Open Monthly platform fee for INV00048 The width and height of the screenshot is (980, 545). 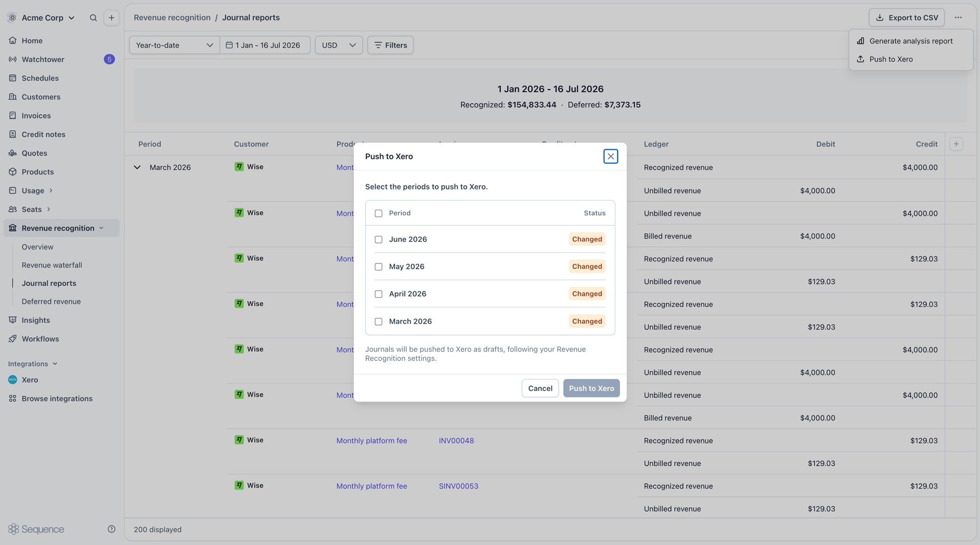[371, 441]
